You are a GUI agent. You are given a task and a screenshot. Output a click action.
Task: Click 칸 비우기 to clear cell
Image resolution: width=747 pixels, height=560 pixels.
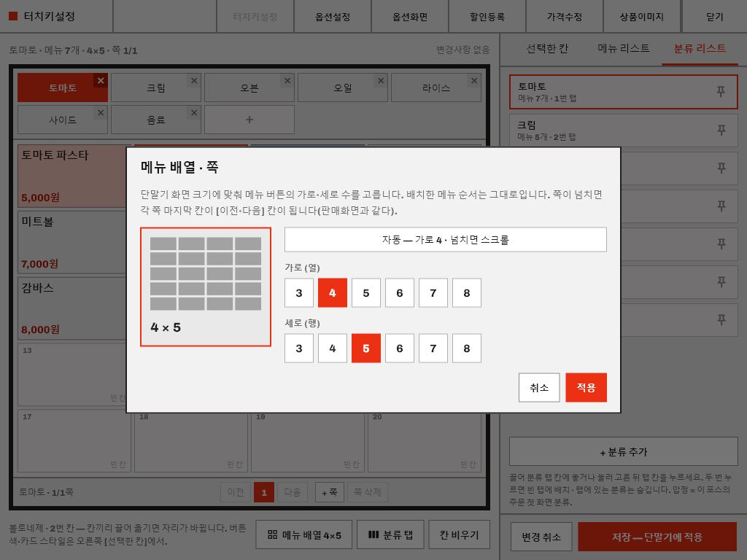click(x=460, y=534)
